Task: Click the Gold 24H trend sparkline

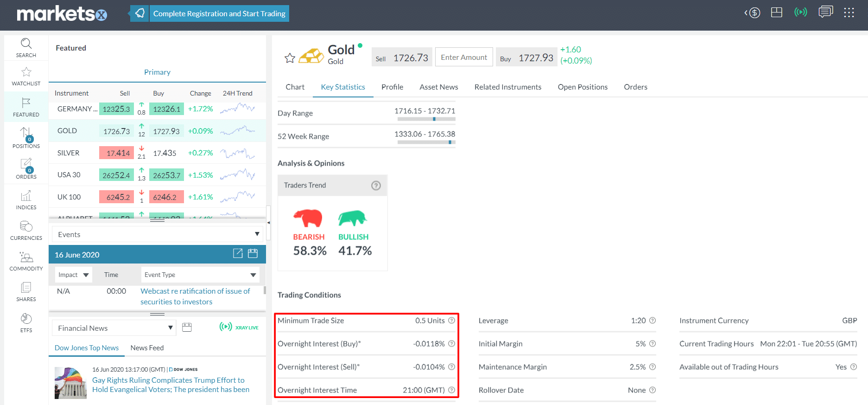Action: [x=237, y=130]
